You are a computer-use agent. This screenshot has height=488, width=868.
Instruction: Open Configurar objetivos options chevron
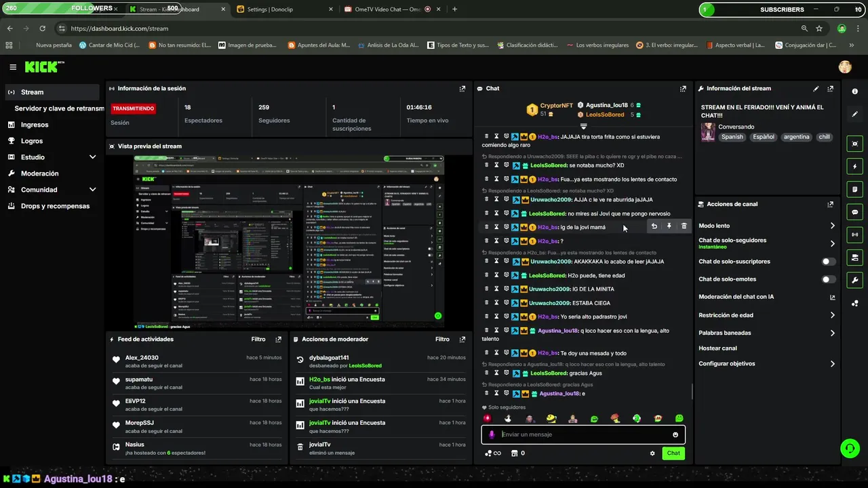click(x=833, y=364)
